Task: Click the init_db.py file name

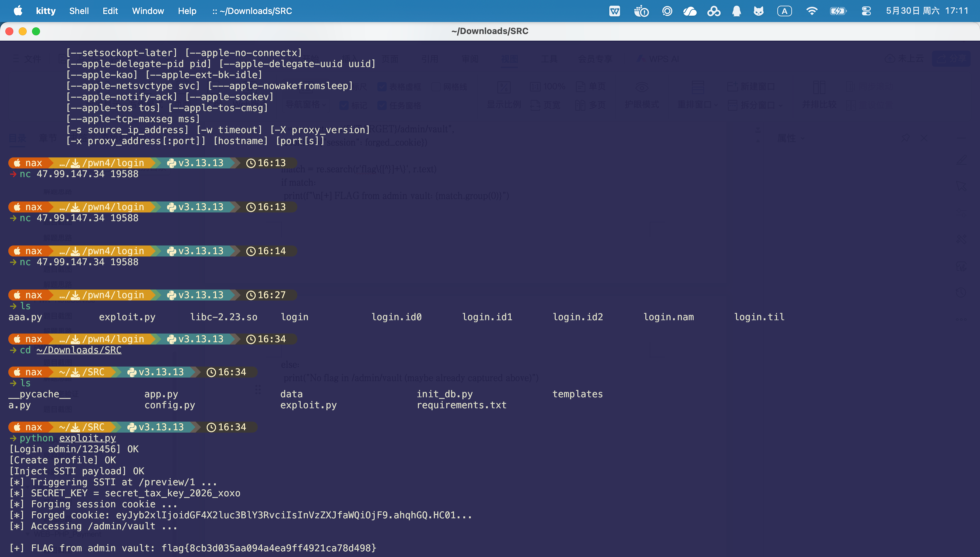Action: pos(445,394)
